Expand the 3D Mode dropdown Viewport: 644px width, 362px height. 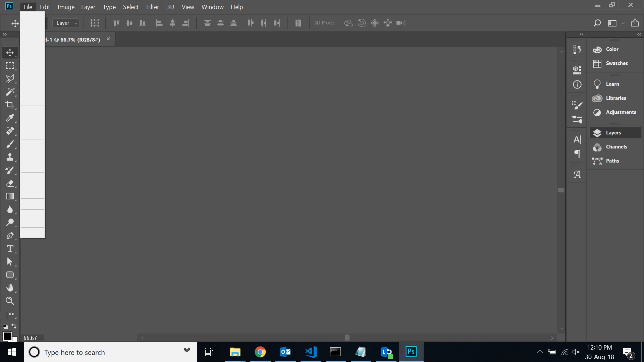click(324, 22)
